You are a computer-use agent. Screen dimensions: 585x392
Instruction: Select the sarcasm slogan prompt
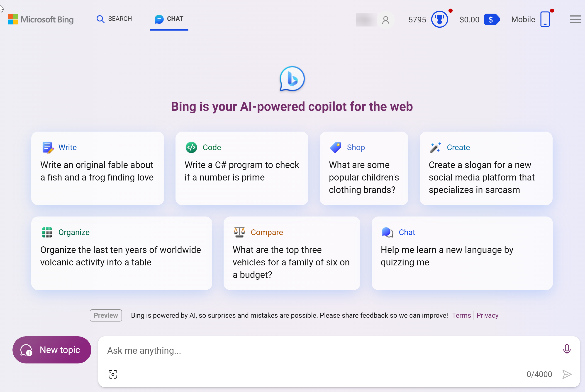pos(482,177)
